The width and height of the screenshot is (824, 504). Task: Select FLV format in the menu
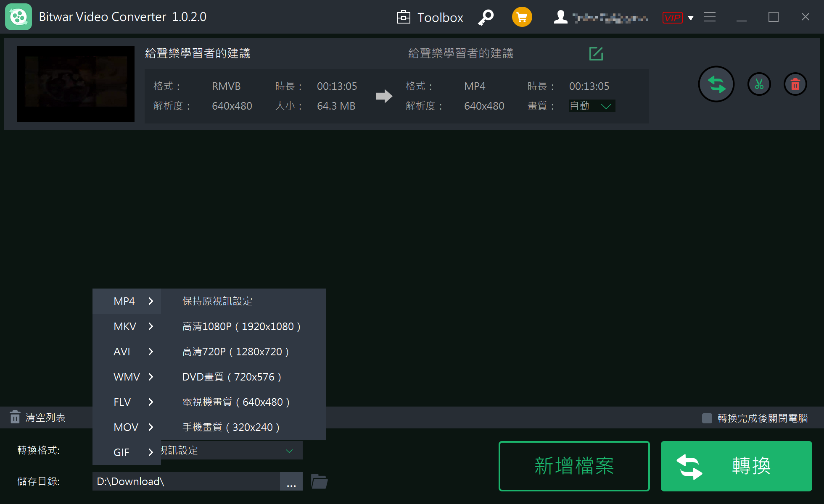tap(127, 402)
